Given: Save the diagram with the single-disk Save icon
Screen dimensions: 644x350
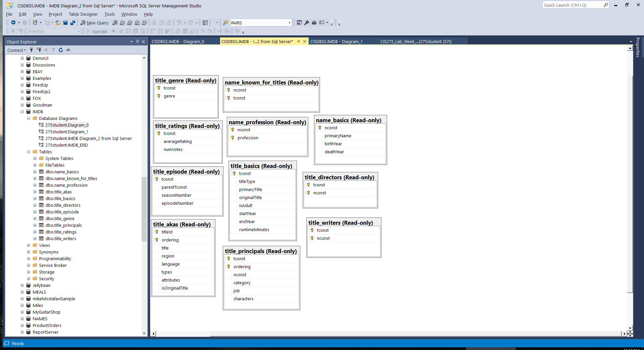Looking at the screenshot, I should click(x=65, y=23).
